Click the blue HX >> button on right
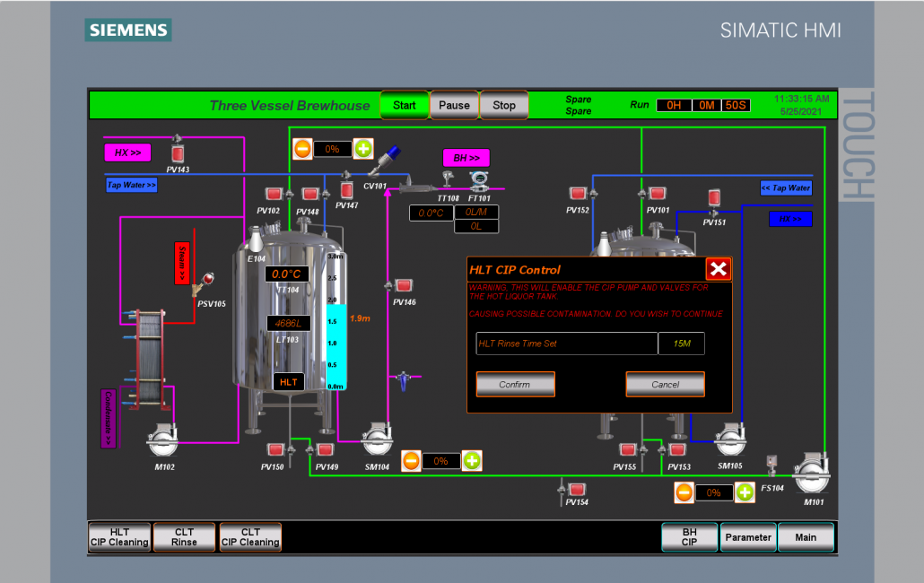This screenshot has width=924, height=583. [791, 219]
